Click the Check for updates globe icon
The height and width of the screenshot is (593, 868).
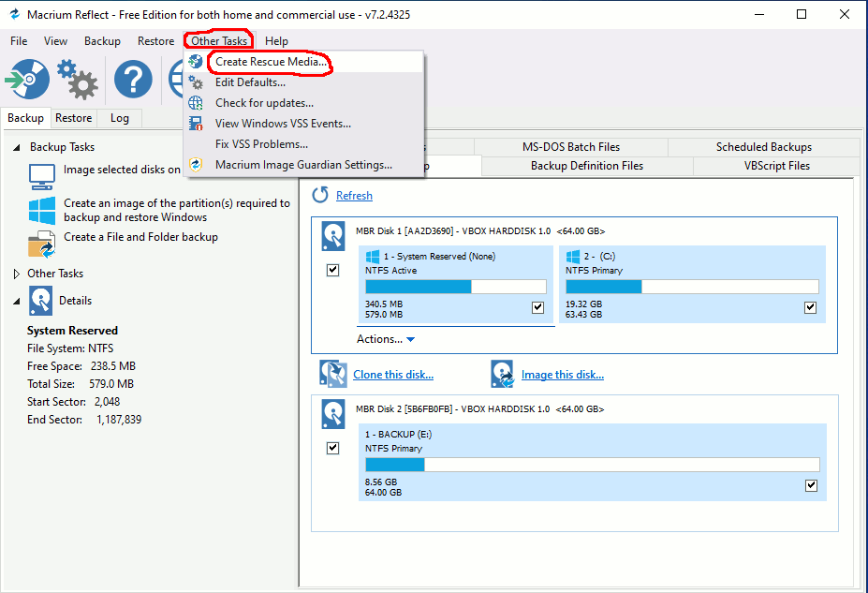(x=196, y=102)
